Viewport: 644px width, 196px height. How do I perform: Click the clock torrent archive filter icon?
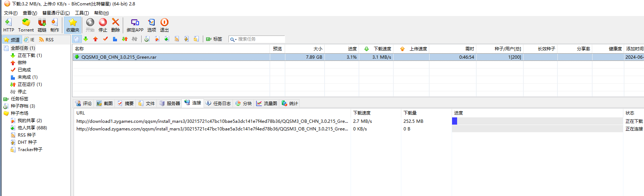pyautogui.click(x=147, y=39)
